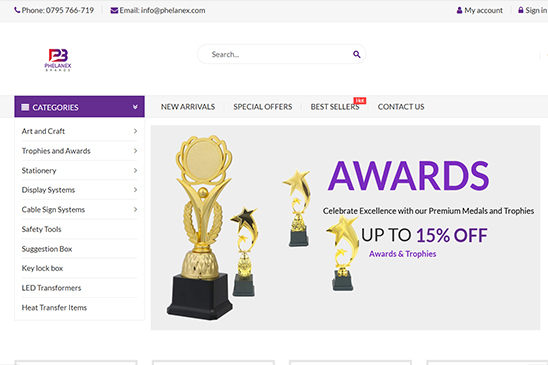Image resolution: width=548 pixels, height=365 pixels.
Task: Open the New Arrivals menu item
Action: click(188, 107)
